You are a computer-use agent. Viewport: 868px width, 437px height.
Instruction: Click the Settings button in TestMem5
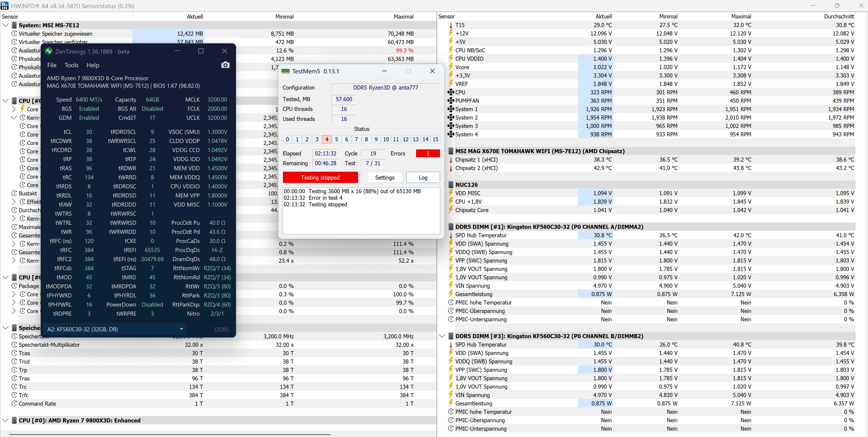[x=385, y=177]
